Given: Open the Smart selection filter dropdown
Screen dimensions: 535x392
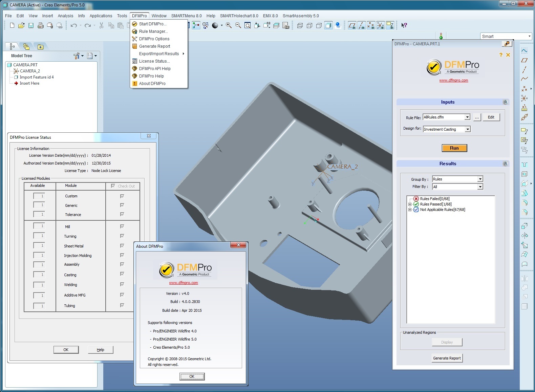Looking at the screenshot, I should pyautogui.click(x=529, y=36).
